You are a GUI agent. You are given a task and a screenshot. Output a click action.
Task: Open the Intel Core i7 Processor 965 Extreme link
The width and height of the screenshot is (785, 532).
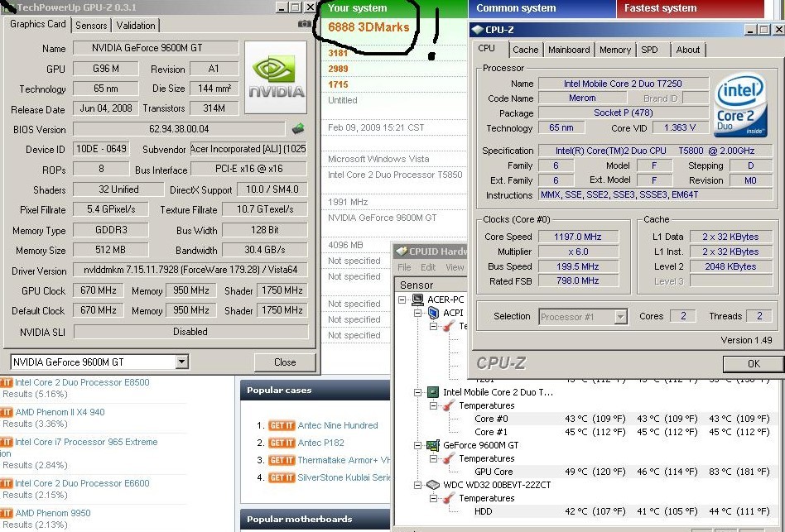(x=86, y=442)
